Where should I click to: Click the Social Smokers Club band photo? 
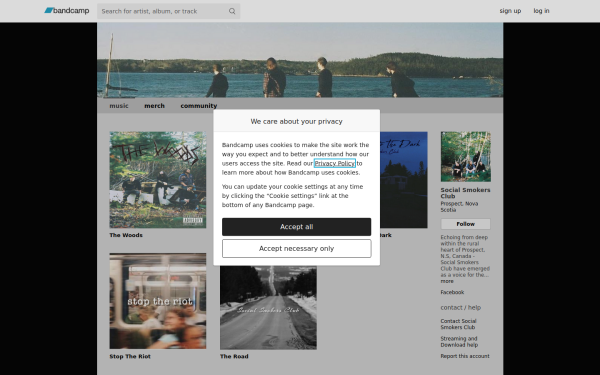pos(466,157)
